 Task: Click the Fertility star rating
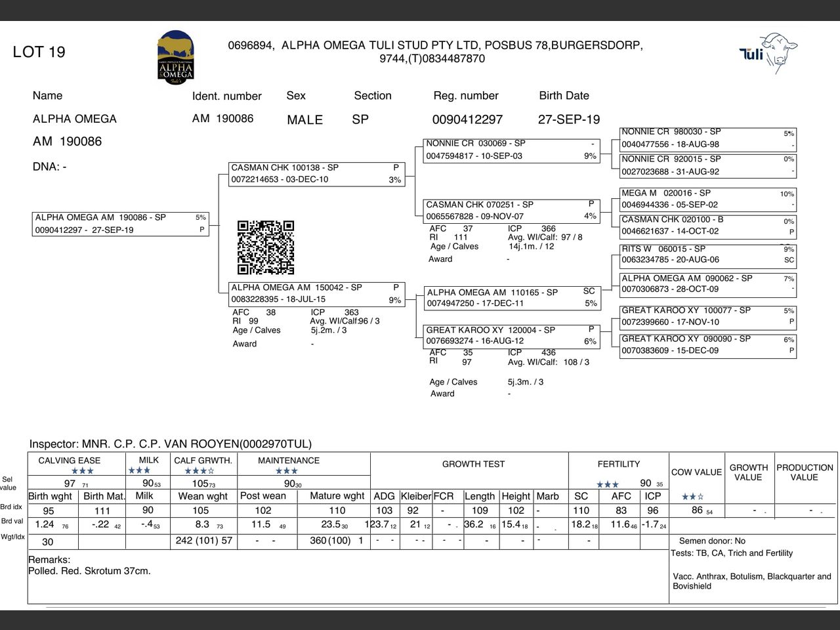[x=607, y=484]
